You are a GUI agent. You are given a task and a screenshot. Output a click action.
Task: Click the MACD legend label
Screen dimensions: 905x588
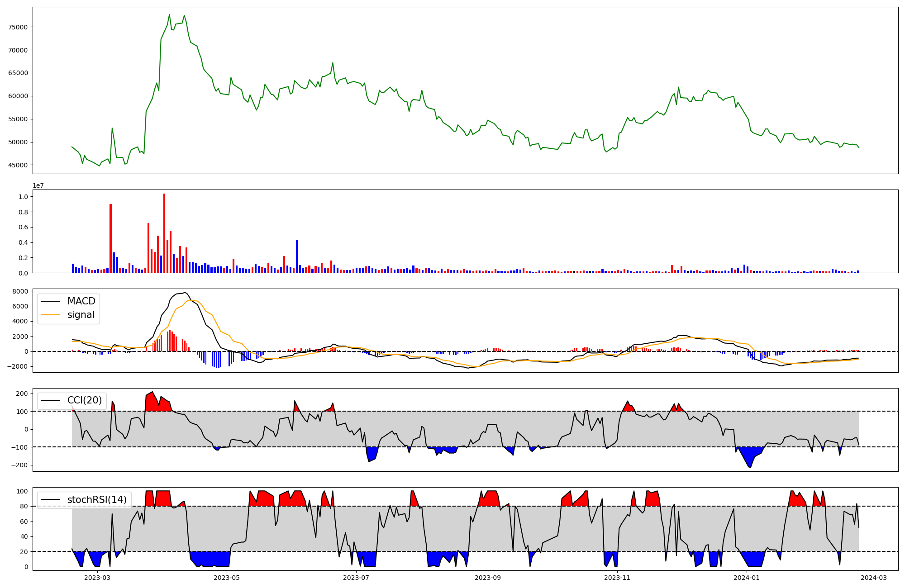click(x=81, y=301)
